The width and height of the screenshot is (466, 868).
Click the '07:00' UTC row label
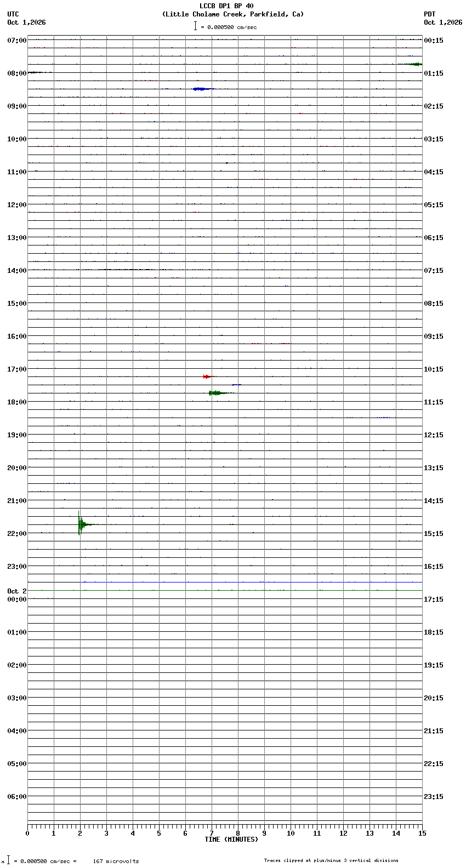pyautogui.click(x=17, y=41)
